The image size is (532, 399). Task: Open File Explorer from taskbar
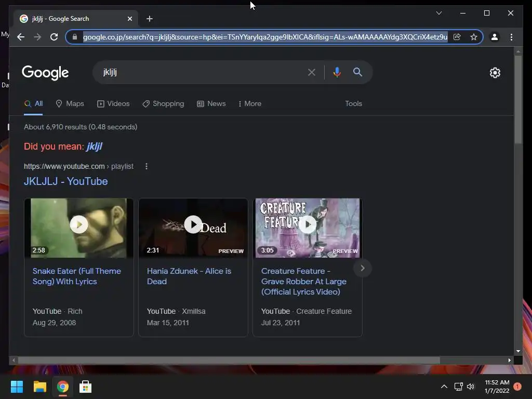click(39, 387)
